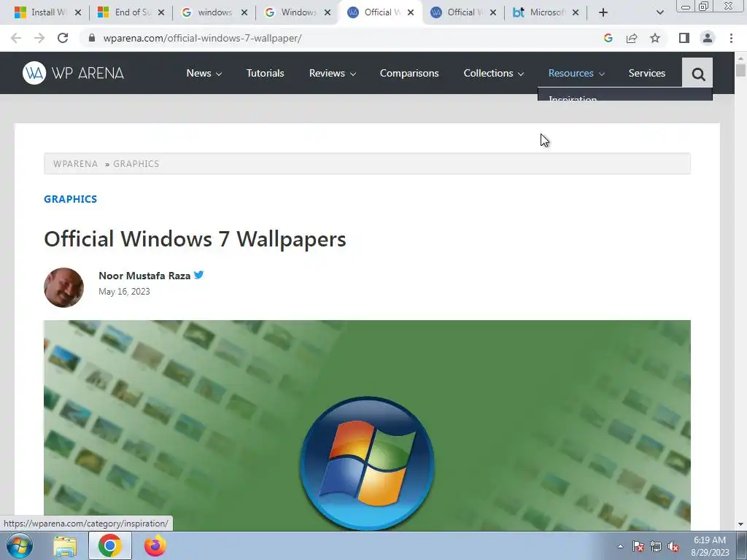Click the browser Back arrow
The height and width of the screenshot is (560, 747).
pos(16,38)
